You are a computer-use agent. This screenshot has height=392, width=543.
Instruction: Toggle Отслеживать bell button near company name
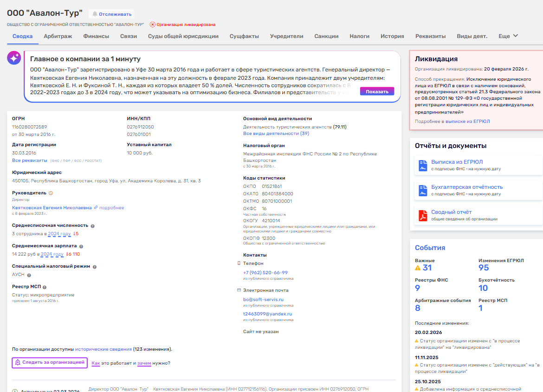[111, 14]
